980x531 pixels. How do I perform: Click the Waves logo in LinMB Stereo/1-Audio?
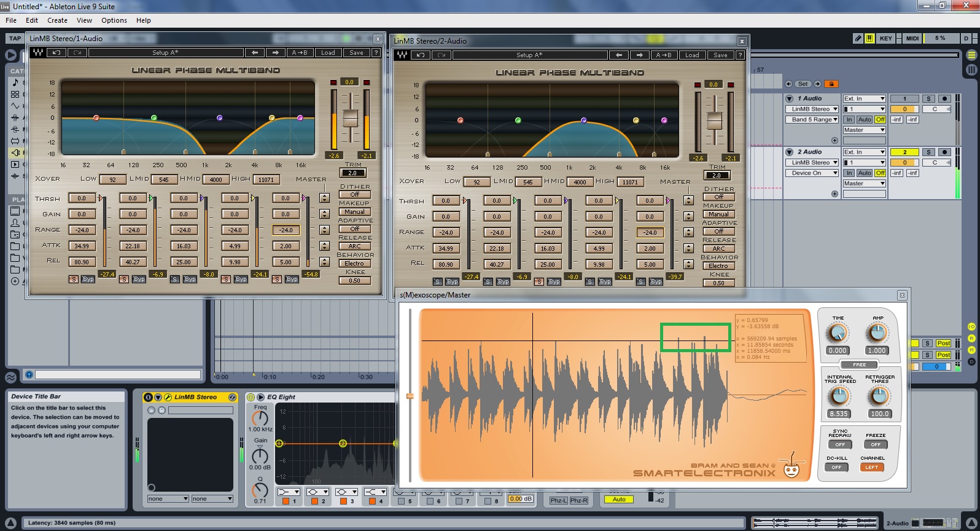coord(37,53)
